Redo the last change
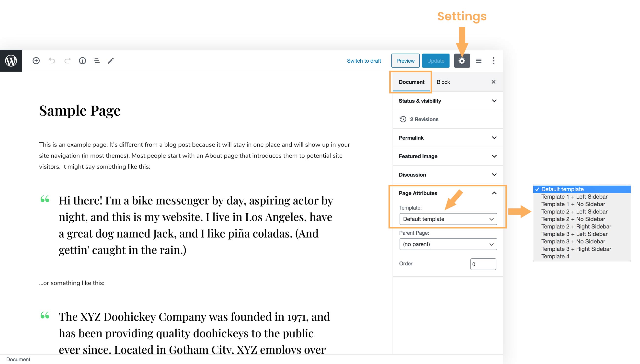The height and width of the screenshot is (364, 640). coord(67,60)
